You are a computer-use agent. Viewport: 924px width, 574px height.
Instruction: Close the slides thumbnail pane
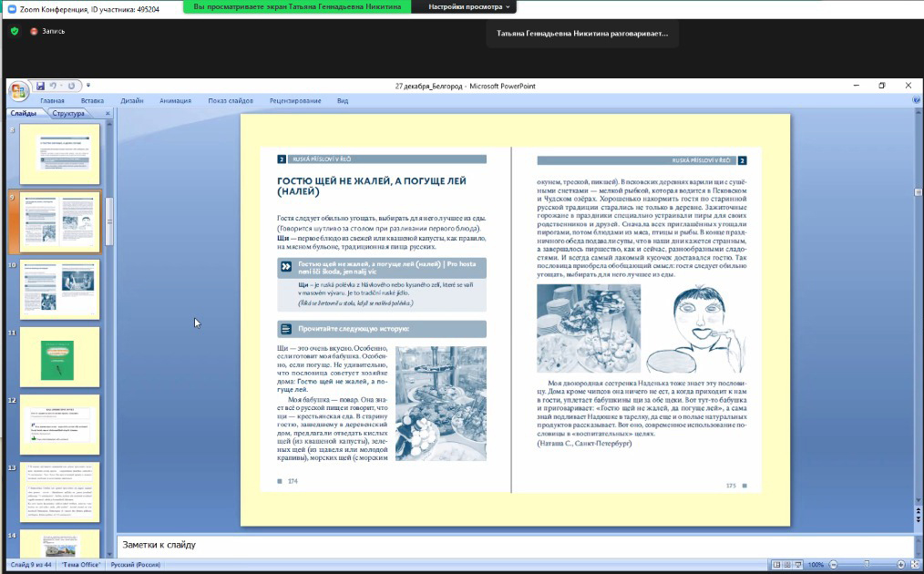pos(108,113)
